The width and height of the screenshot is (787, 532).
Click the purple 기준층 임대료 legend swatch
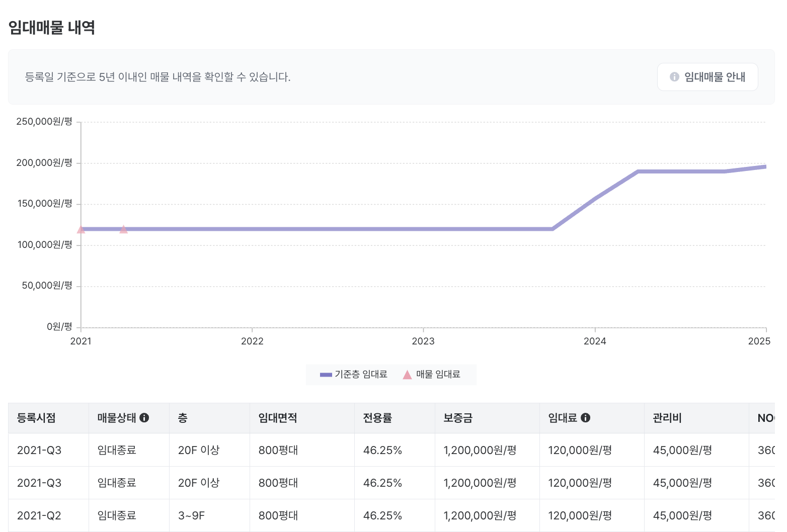click(326, 375)
